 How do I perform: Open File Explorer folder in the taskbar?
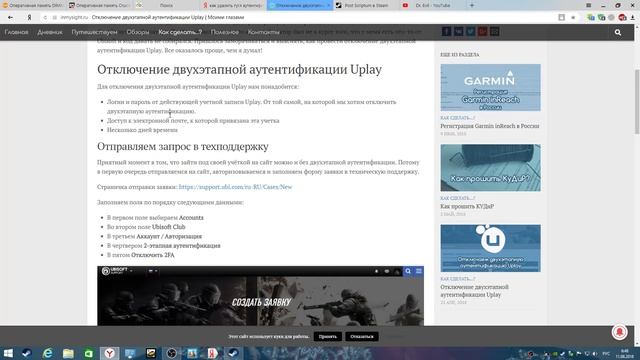click(68, 353)
